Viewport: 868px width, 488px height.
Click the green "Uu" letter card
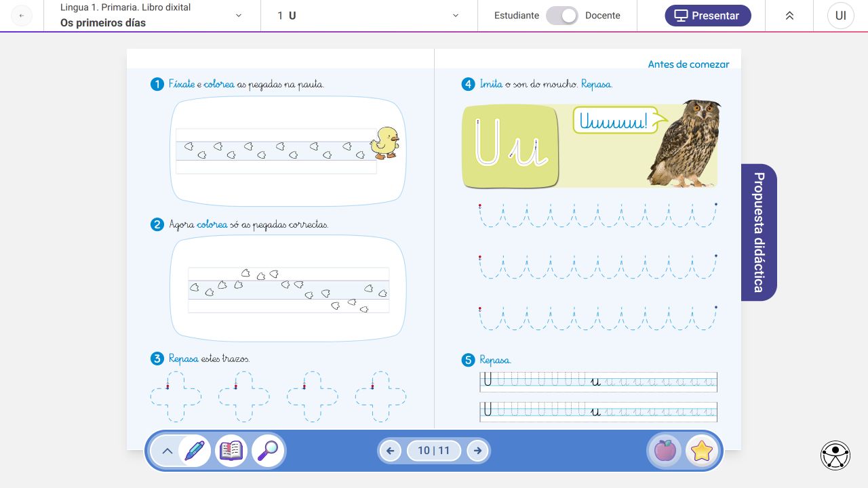coord(510,146)
